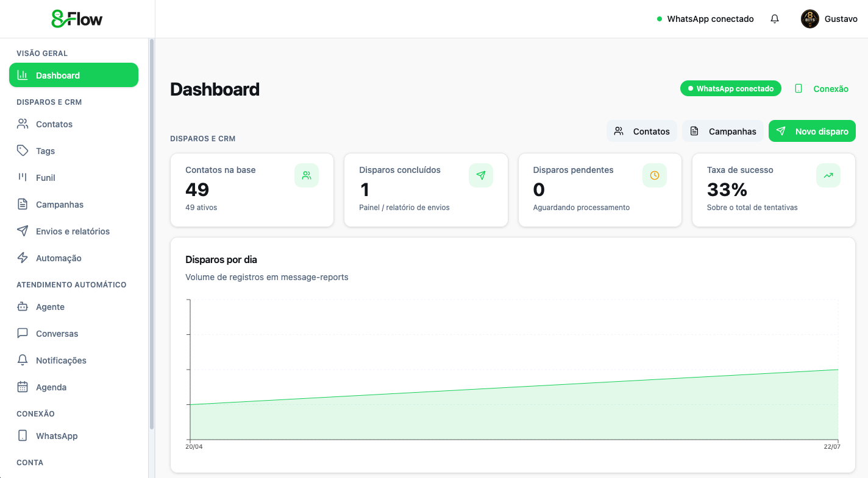Go to Contatos in the sidebar
The image size is (868, 478).
pyautogui.click(x=74, y=124)
